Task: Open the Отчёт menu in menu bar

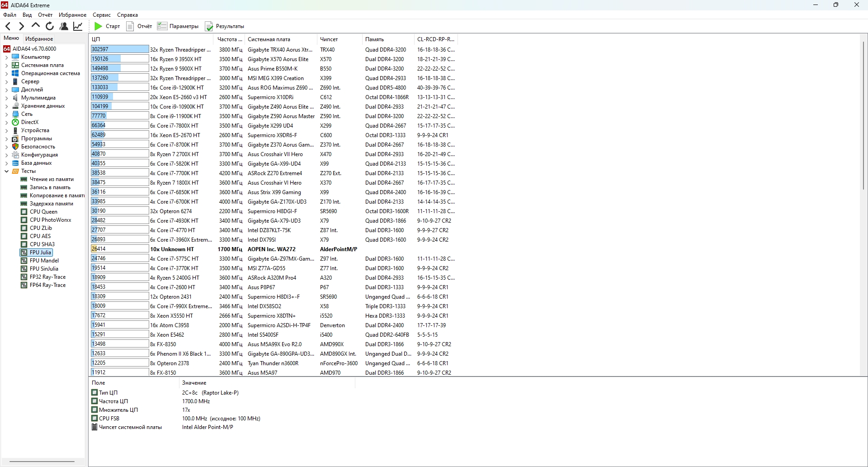Action: pos(45,15)
